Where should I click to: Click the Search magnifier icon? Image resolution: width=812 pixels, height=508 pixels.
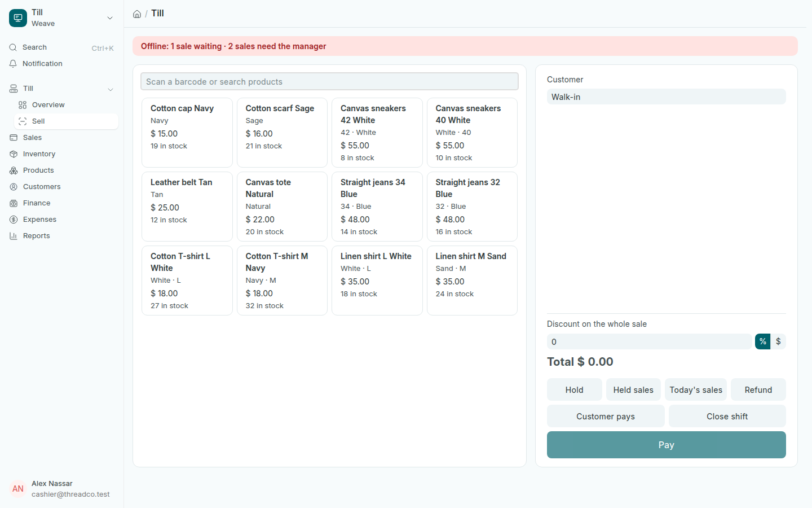pos(13,47)
